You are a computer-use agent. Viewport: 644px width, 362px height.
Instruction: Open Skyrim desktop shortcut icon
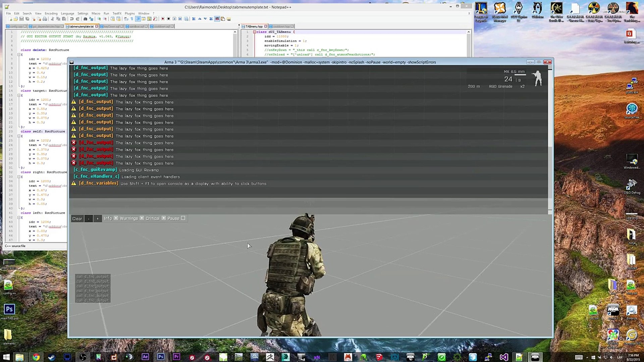pyautogui.click(x=519, y=12)
